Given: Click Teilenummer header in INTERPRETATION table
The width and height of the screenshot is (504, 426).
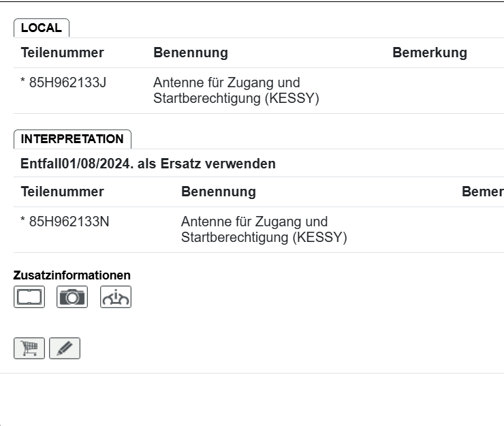Looking at the screenshot, I should (x=63, y=192).
